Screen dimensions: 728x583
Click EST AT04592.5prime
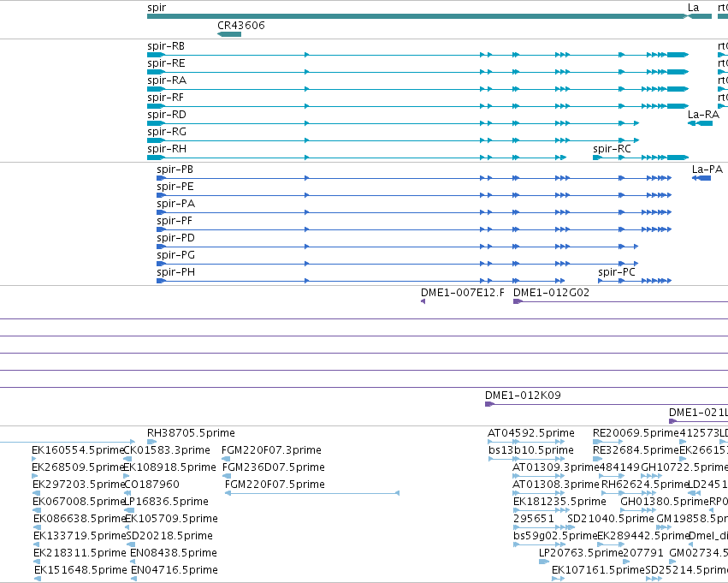[x=526, y=442]
